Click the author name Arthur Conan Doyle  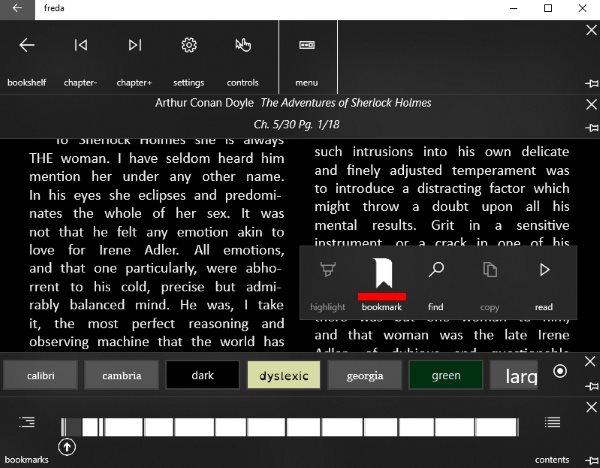204,103
